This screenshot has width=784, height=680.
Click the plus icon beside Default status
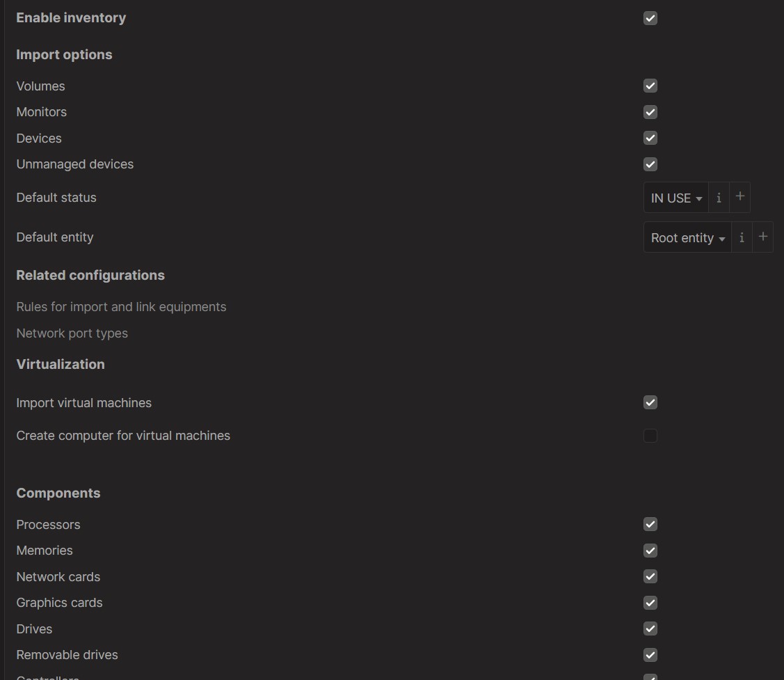[x=741, y=197]
